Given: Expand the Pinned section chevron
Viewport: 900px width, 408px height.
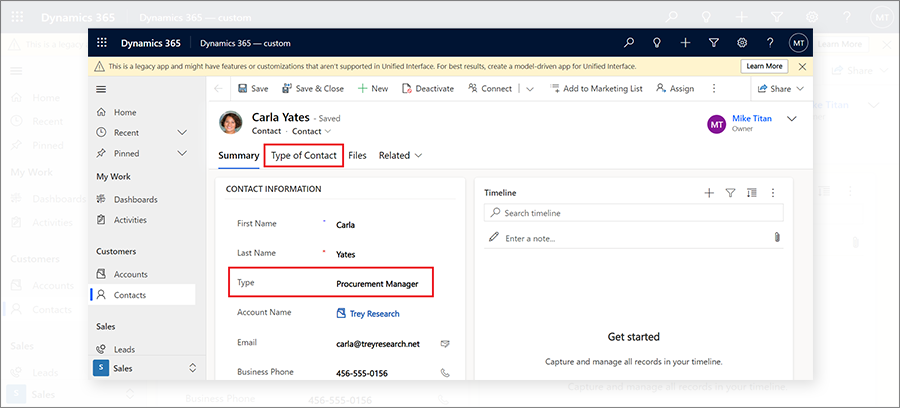Looking at the screenshot, I should (x=182, y=153).
